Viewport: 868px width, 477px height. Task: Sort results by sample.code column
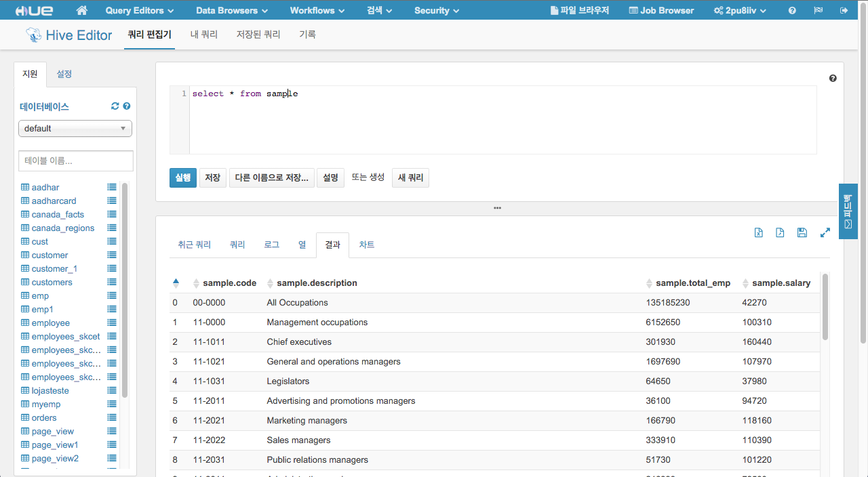click(224, 283)
